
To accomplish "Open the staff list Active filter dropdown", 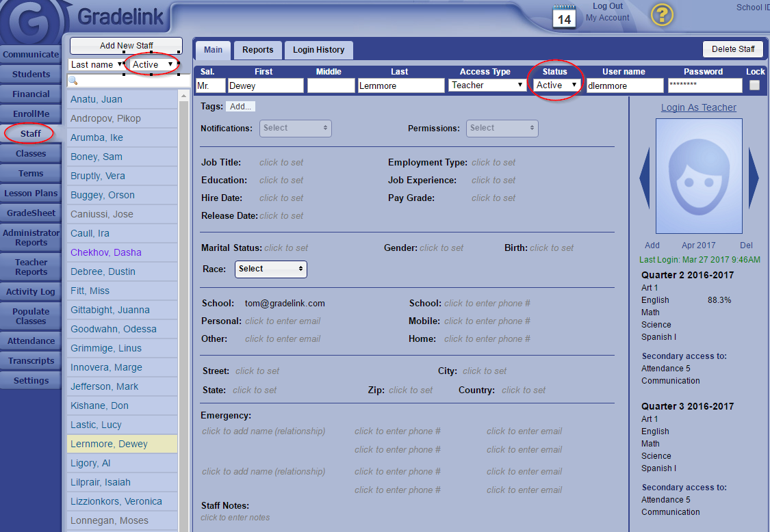I will tap(153, 64).
